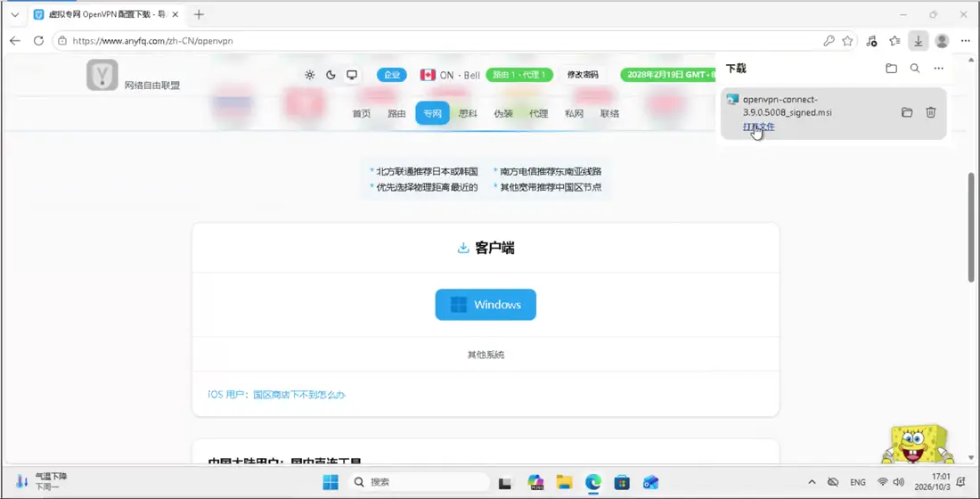
Task: Search downloads with magnifier icon
Action: pos(915,68)
